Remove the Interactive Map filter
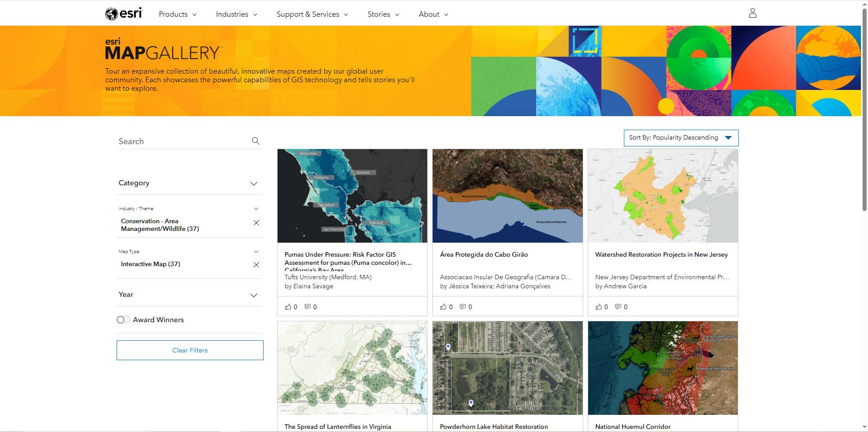Screen dimensions: 868x432 pyautogui.click(x=256, y=265)
